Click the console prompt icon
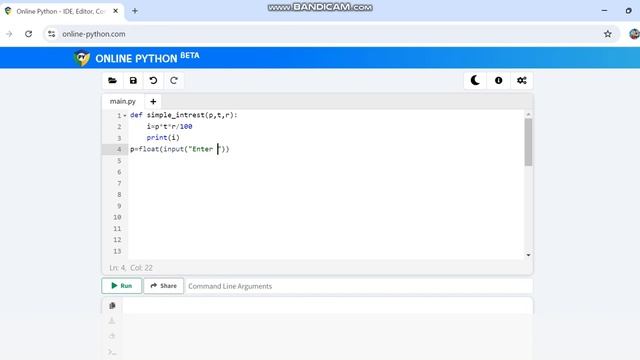640x360 pixels. click(x=112, y=351)
